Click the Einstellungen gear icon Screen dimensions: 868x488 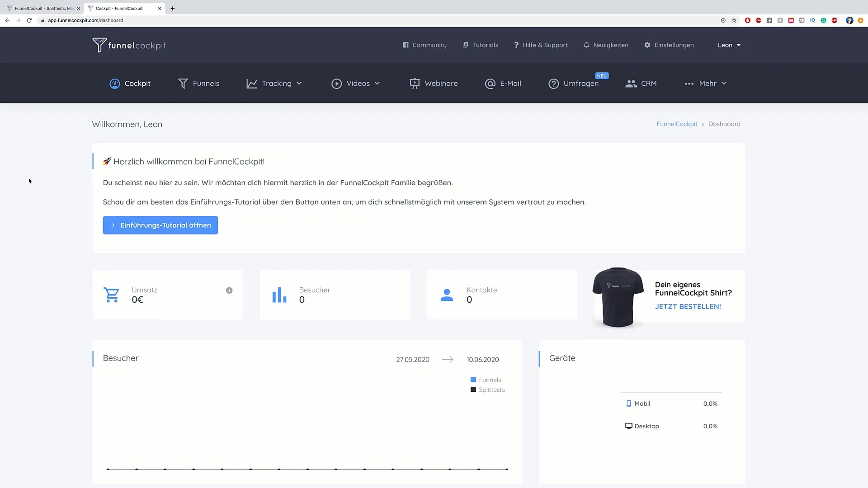click(x=647, y=45)
